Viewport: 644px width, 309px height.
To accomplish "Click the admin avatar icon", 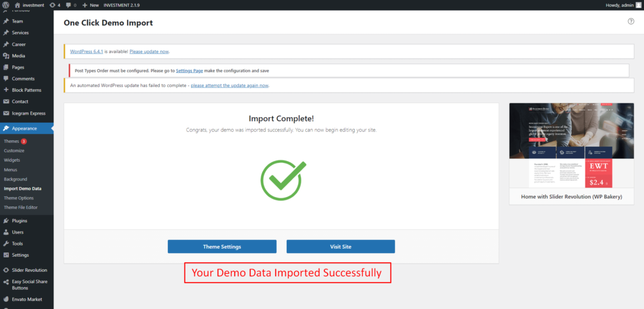I will [x=638, y=5].
